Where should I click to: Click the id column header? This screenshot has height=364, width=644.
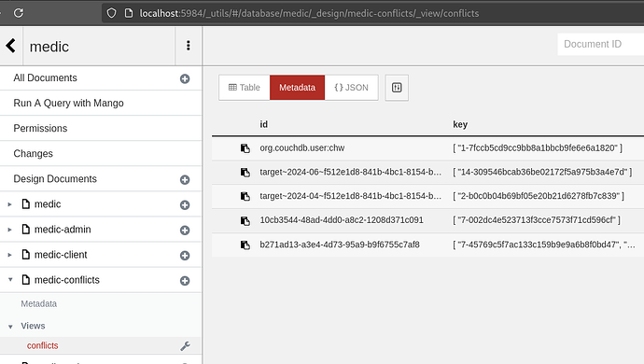coord(264,124)
